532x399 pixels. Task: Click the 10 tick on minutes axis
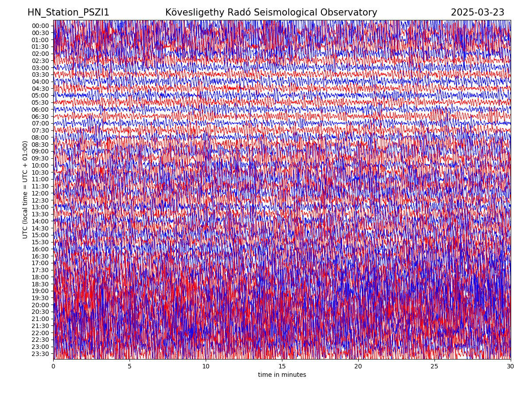[x=206, y=367]
